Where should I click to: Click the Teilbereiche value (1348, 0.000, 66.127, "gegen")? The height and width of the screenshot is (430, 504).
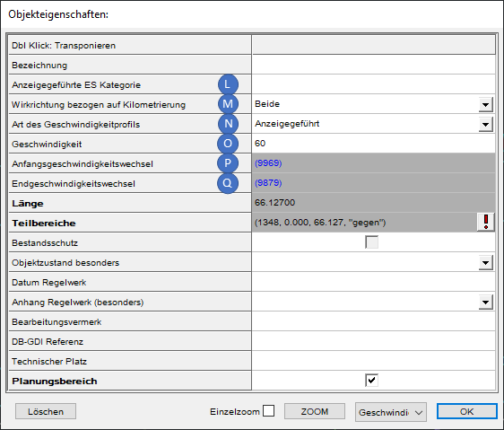pyautogui.click(x=320, y=223)
